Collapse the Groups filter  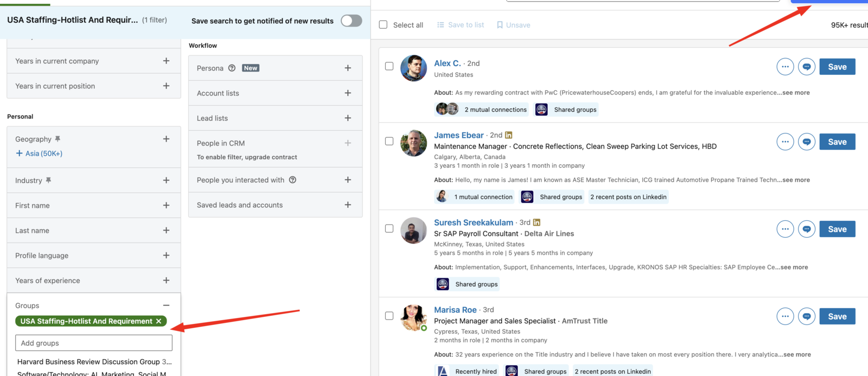(x=166, y=305)
